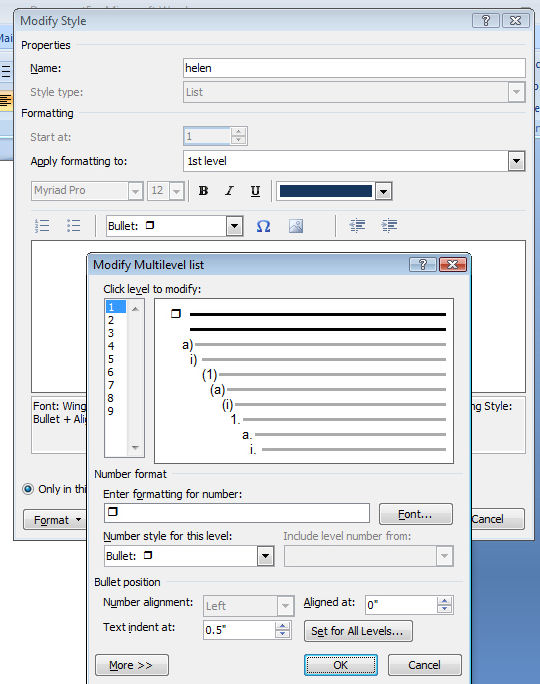This screenshot has width=540, height=684.
Task: Click the 'More >>' button
Action: point(132,665)
